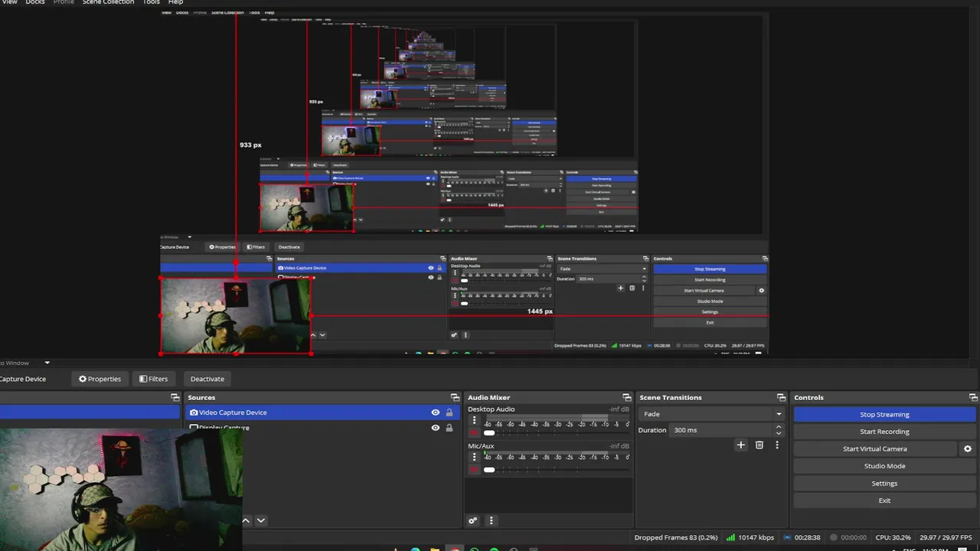980x551 pixels.
Task: Start the Virtual Camera
Action: pyautogui.click(x=874, y=449)
